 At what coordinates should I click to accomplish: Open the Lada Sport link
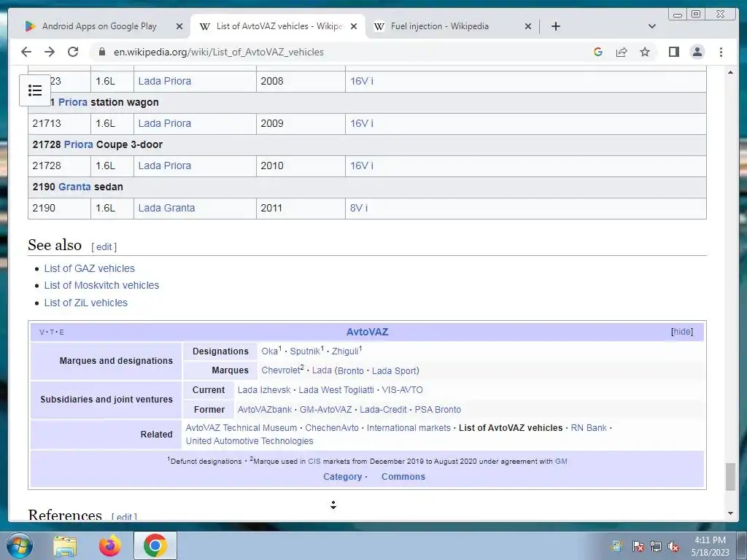394,371
